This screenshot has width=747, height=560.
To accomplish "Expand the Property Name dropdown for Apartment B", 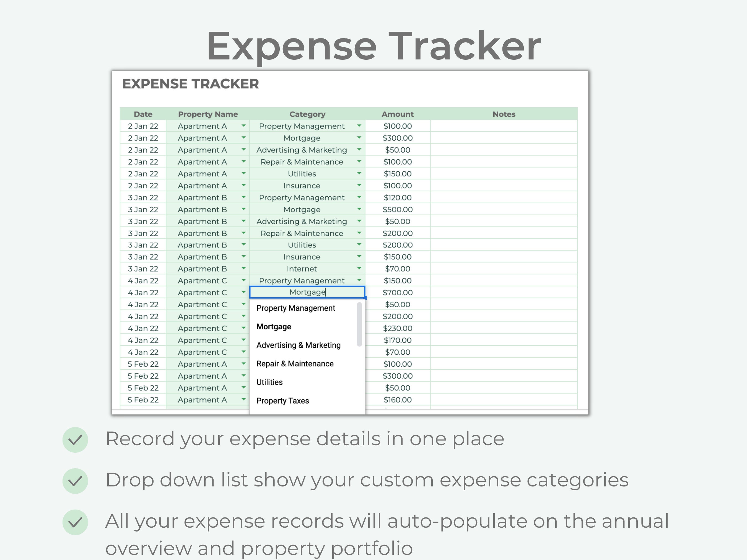I will 244,197.
